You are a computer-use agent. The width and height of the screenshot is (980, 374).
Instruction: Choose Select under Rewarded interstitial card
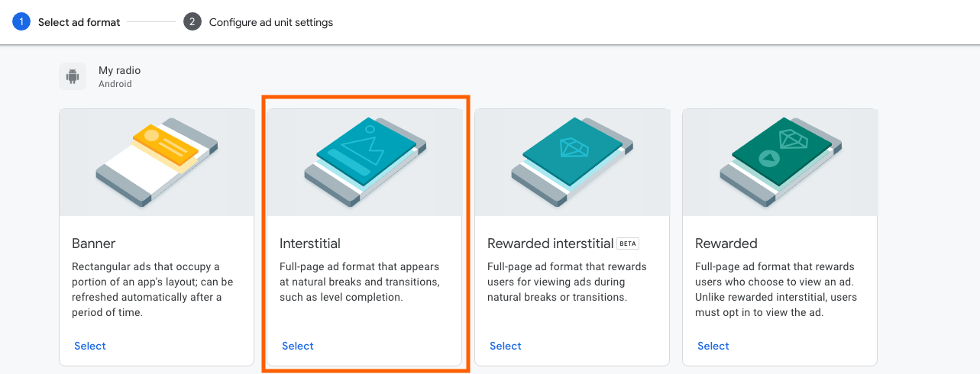(x=506, y=346)
